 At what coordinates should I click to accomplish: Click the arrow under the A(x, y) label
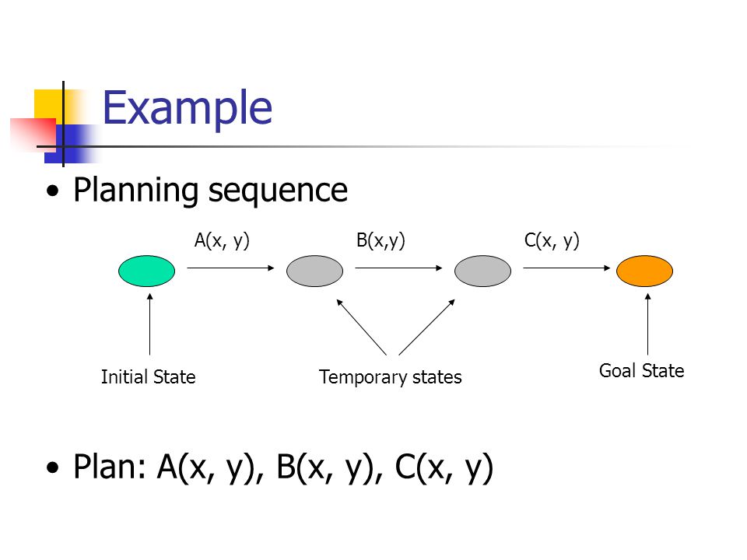click(x=230, y=268)
